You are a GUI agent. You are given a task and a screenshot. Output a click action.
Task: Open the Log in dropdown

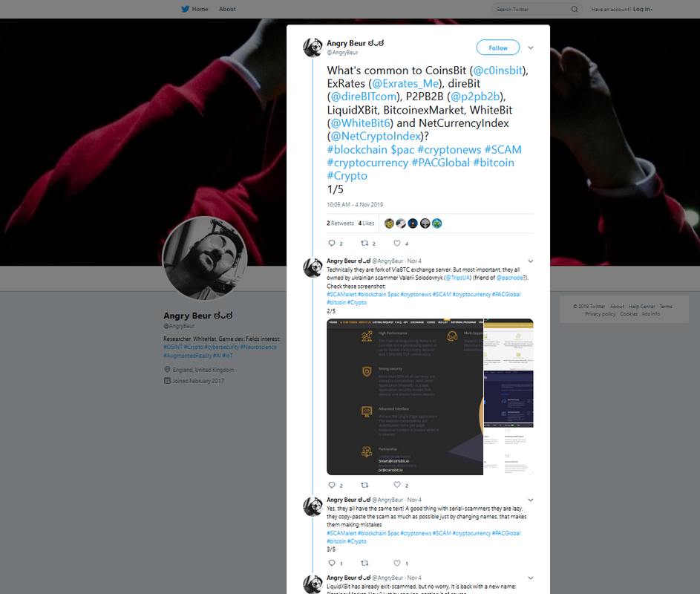coord(642,9)
